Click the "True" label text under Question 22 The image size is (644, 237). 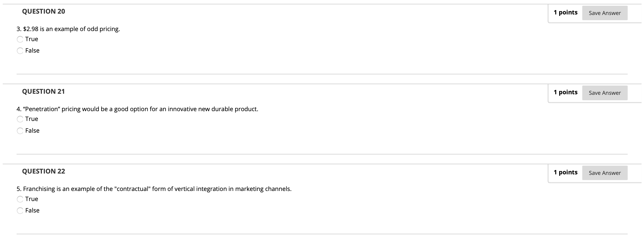[x=32, y=199]
